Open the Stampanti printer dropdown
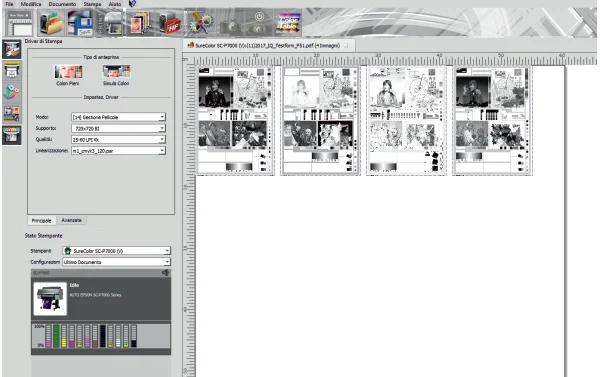The image size is (600, 377). pyautogui.click(x=116, y=251)
